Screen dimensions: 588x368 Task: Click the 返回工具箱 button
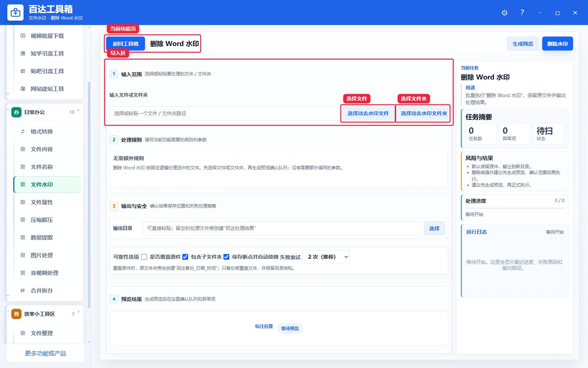click(126, 44)
